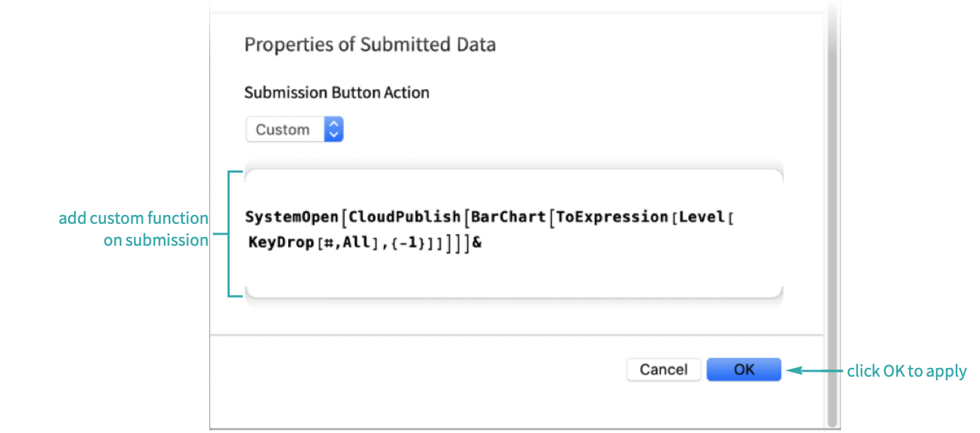Click the Submission Button Action label
The height and width of the screenshot is (433, 980).
[x=337, y=93]
